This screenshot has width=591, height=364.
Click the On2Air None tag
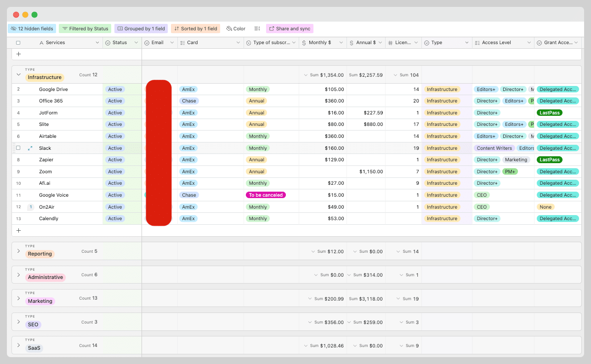(546, 207)
